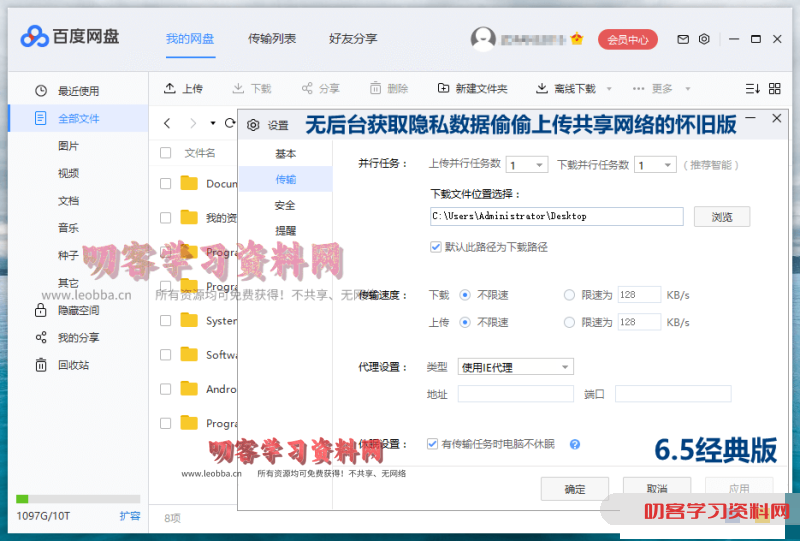Check the Andro folder checkbox

pyautogui.click(x=165, y=389)
